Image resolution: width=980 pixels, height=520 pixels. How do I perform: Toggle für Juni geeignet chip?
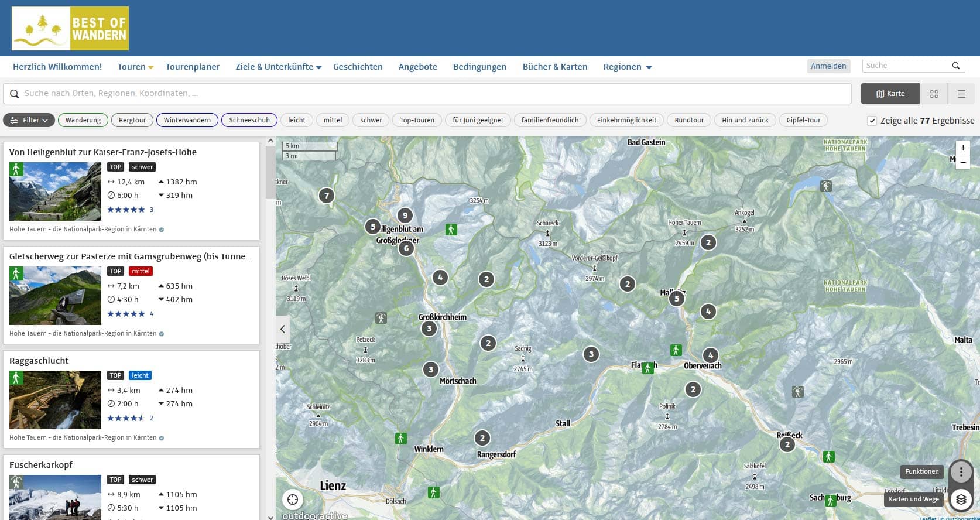coord(478,120)
